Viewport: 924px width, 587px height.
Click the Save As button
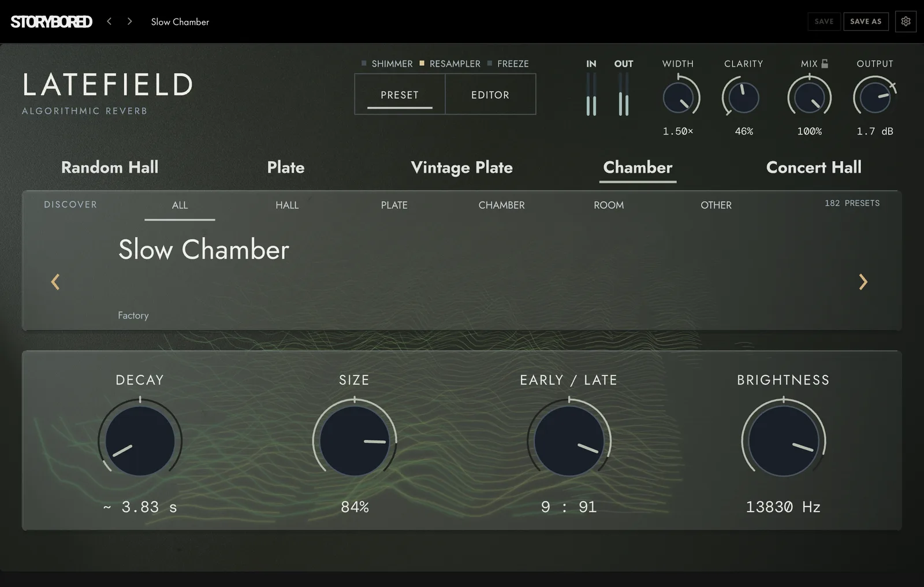point(866,21)
